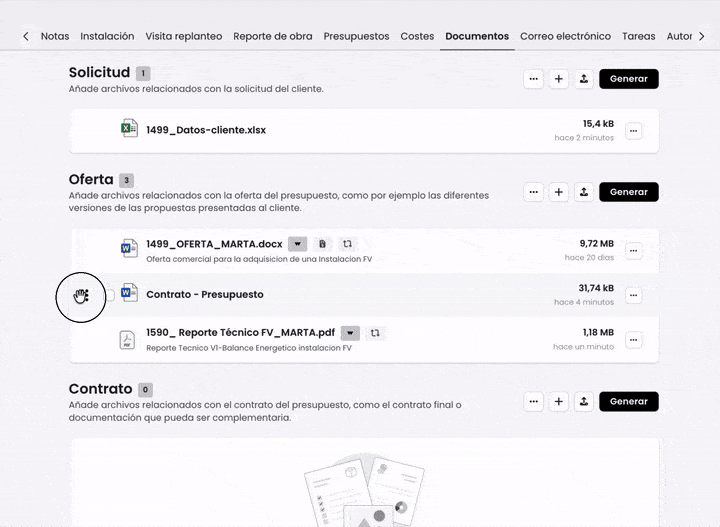This screenshot has height=527, width=720.
Task: Click the description 'Oferta comercial para la adquisicion'
Action: 259,259
